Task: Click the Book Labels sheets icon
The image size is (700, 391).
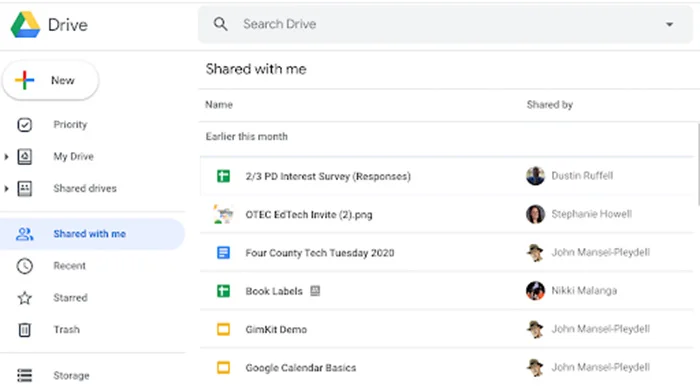Action: pyautogui.click(x=223, y=291)
